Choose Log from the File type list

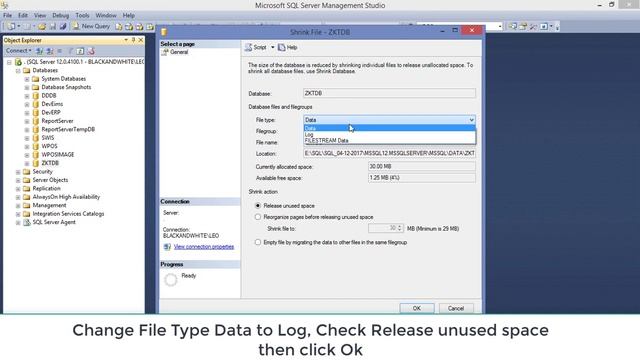389,134
